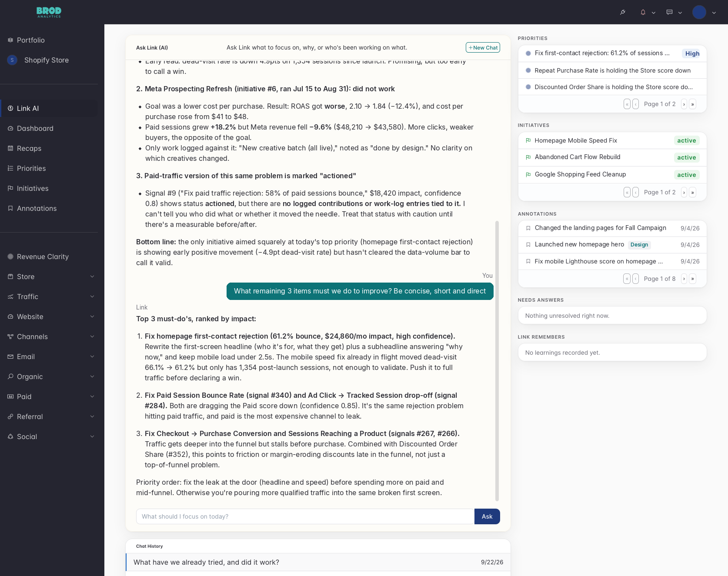Focus the 'What should I focus on today?' input
The image size is (728, 576).
pos(305,516)
